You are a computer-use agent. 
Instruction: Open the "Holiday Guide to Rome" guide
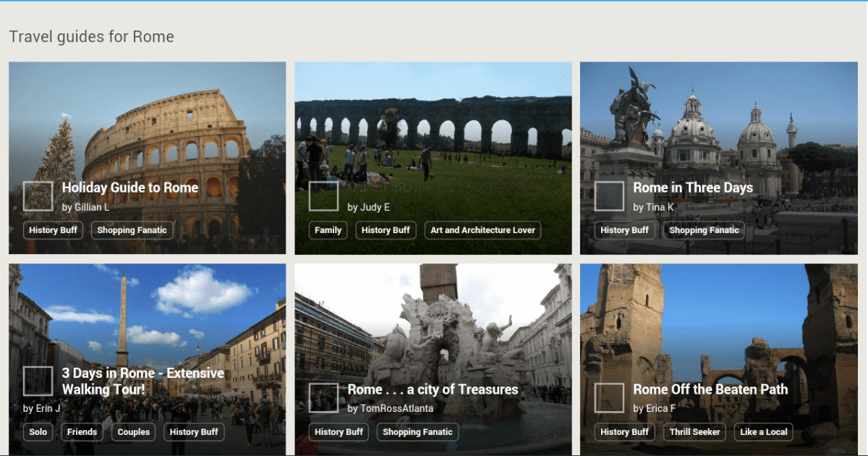pyautogui.click(x=130, y=187)
